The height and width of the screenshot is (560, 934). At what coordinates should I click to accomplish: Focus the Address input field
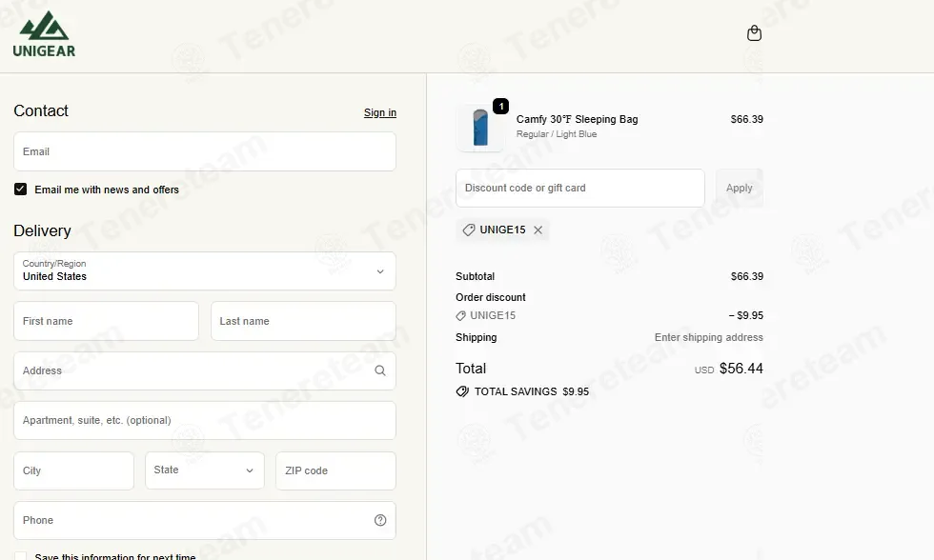coord(205,370)
